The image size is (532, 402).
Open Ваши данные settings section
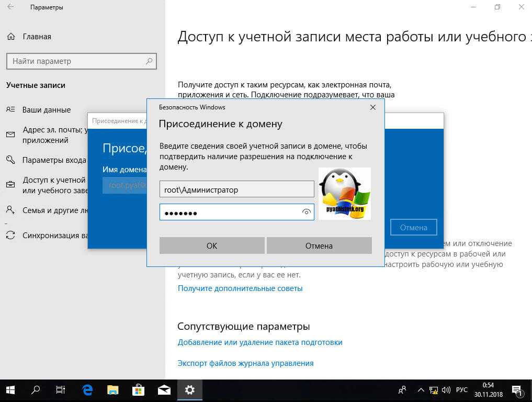pyautogui.click(x=46, y=110)
